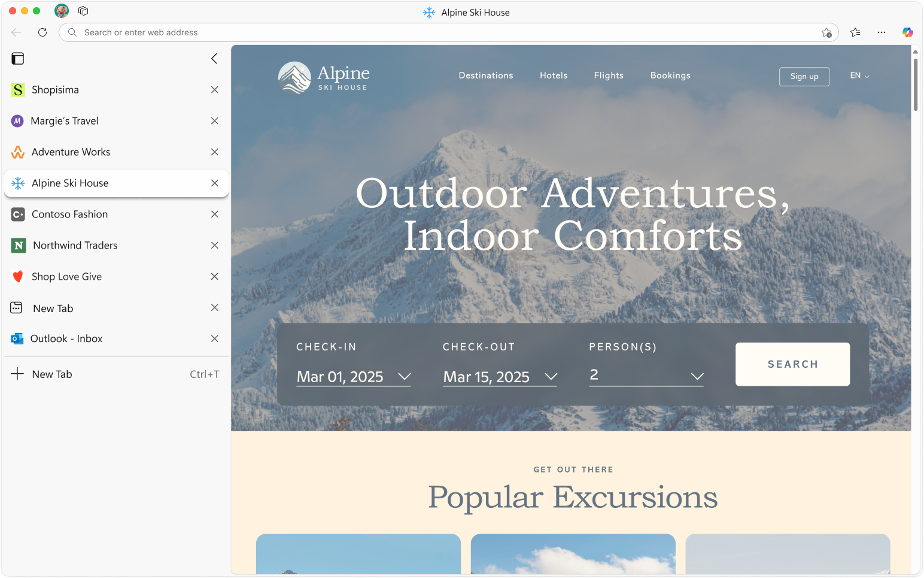Click the tab actions menu icon in sidebar
The image size is (924, 578).
(x=18, y=59)
